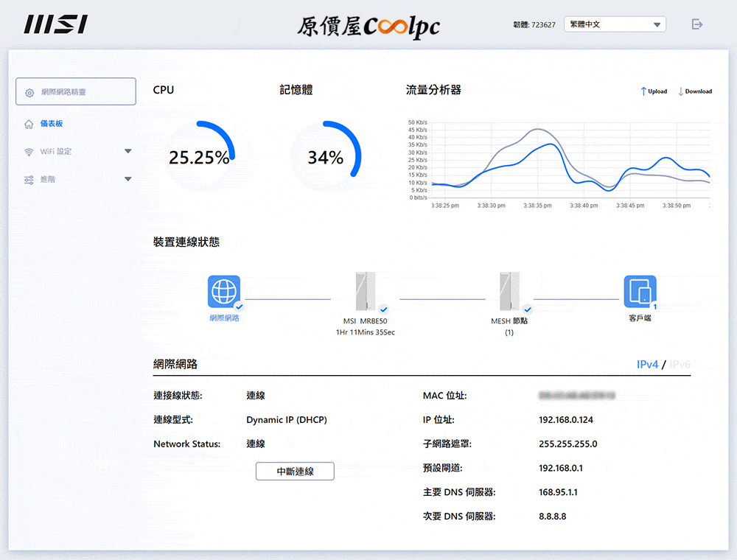Expand the 進階 menu arrow
This screenshot has width=737, height=560.
[128, 180]
